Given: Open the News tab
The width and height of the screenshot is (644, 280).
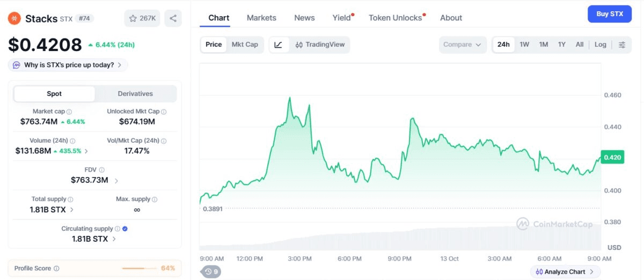Looking at the screenshot, I should tap(304, 18).
